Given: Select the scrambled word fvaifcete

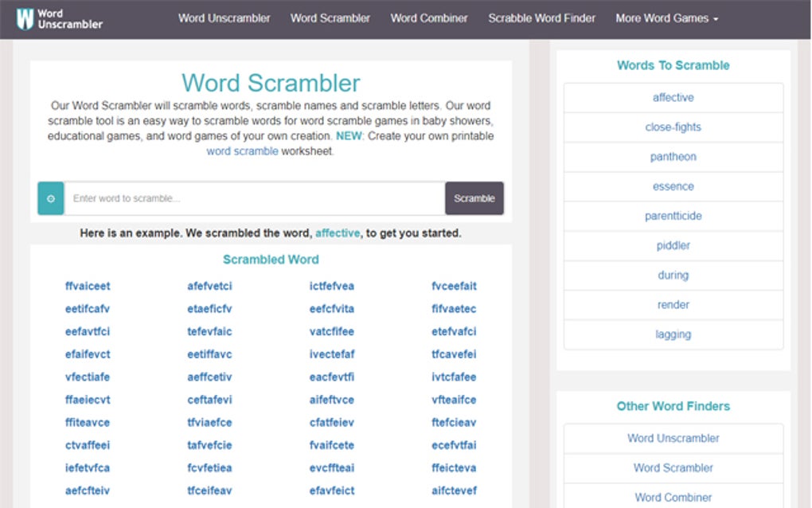Looking at the screenshot, I should [331, 445].
